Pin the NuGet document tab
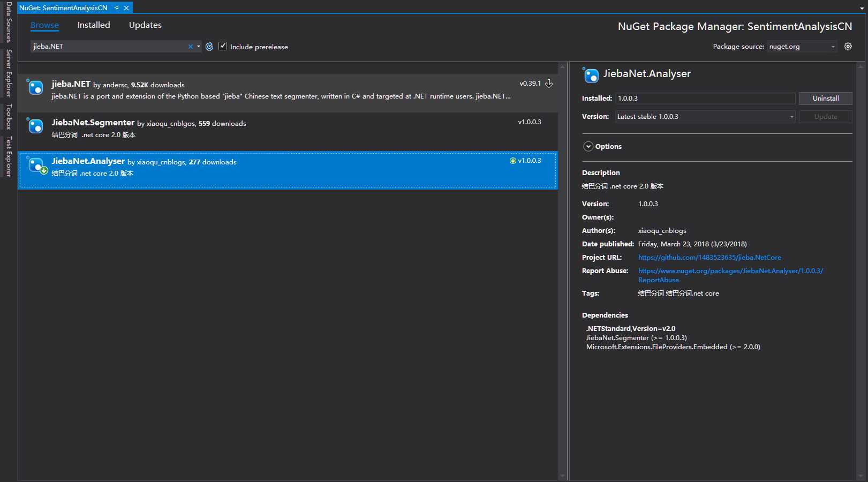868x482 pixels. 116,8
